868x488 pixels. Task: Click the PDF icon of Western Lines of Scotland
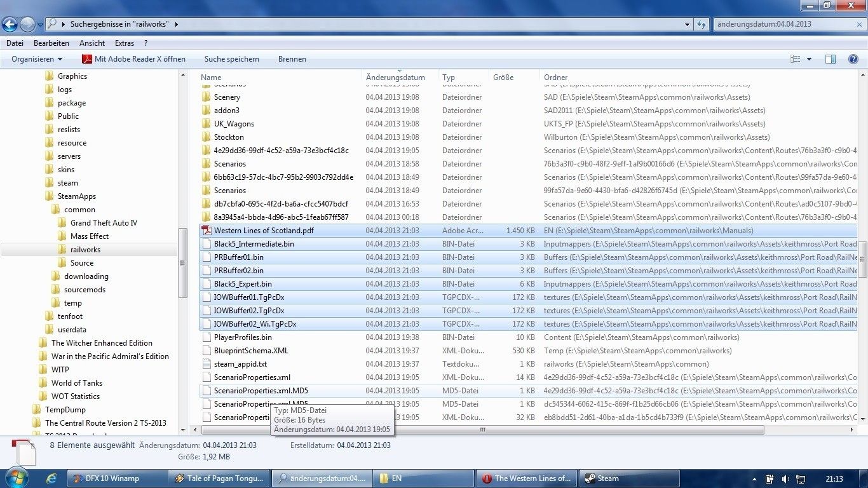tap(206, 231)
